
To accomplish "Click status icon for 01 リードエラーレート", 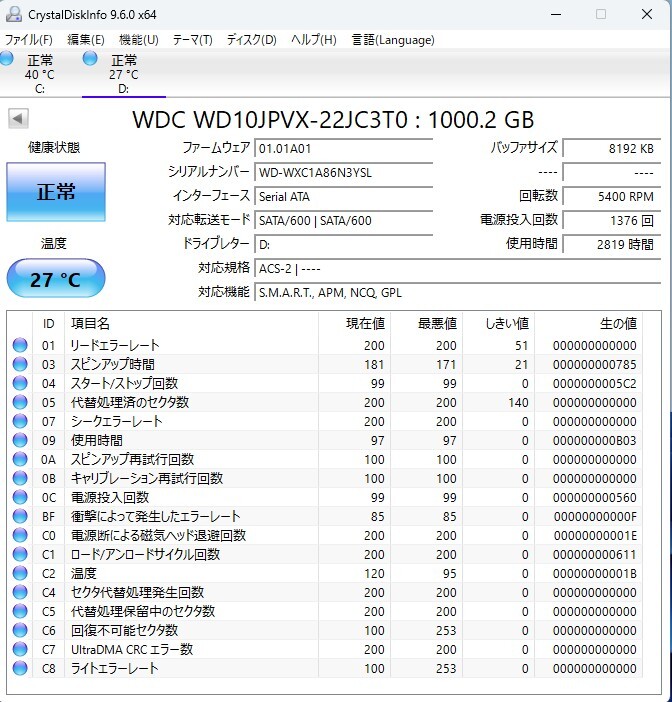I will [x=20, y=345].
